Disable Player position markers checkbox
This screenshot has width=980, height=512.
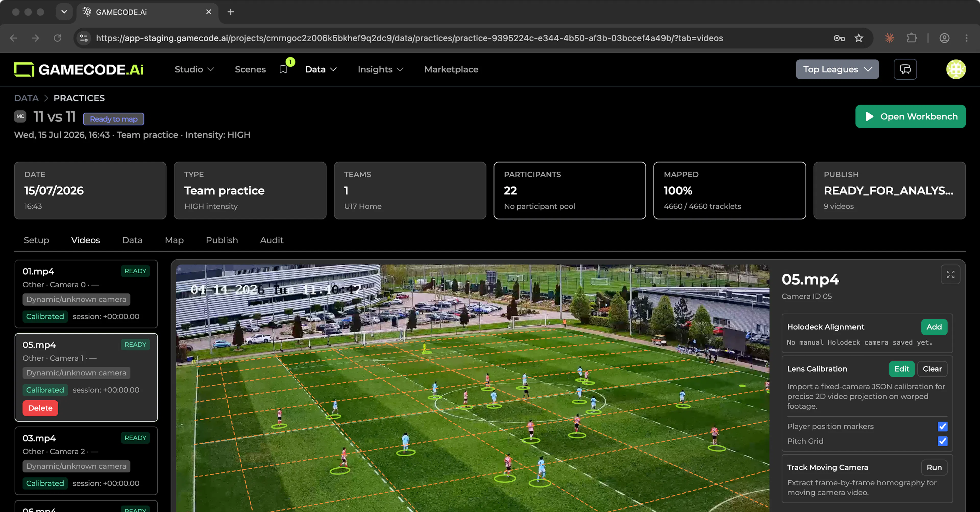(x=942, y=426)
